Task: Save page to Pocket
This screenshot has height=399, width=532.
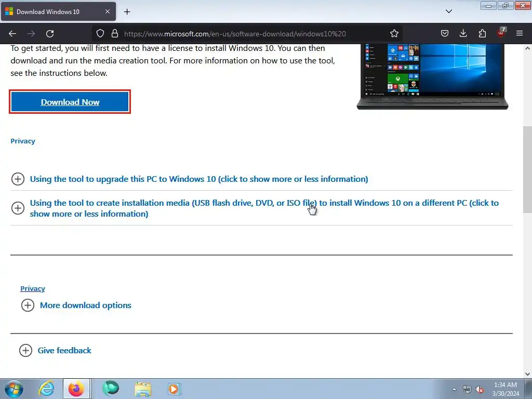Action: [x=445, y=33]
